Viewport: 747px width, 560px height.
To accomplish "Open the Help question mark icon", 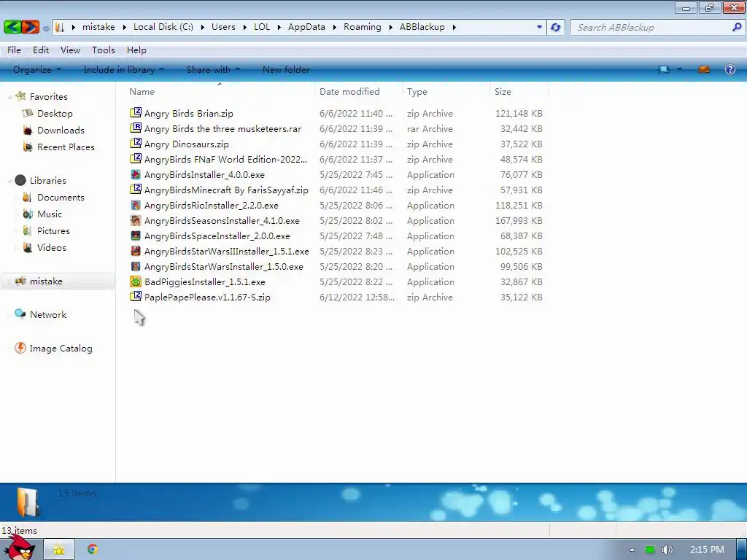I will click(729, 69).
